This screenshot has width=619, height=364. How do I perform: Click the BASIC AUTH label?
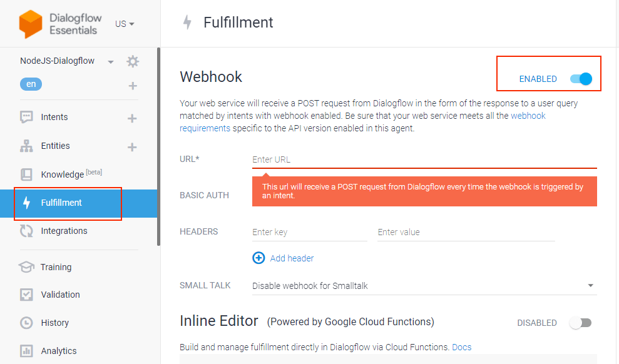205,195
